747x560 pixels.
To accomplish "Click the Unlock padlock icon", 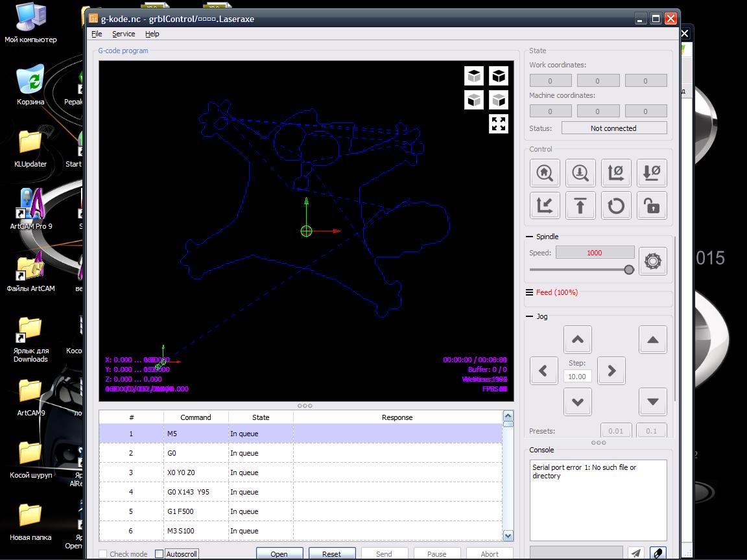I will 652,207.
